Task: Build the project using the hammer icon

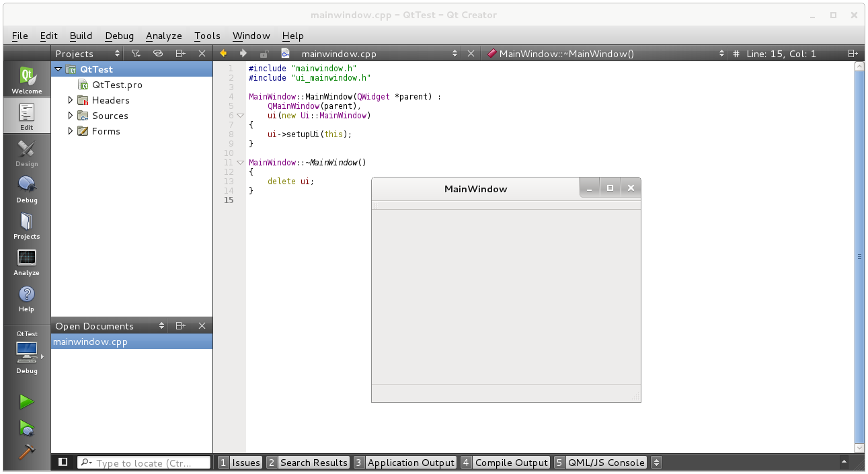Action: [x=26, y=452]
